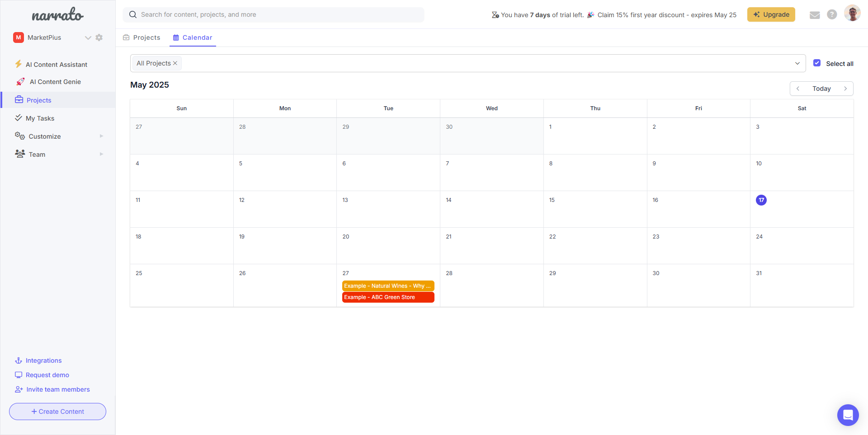This screenshot has width=868, height=435.
Task: Expand the MarketPius workspace dropdown
Action: tap(88, 37)
